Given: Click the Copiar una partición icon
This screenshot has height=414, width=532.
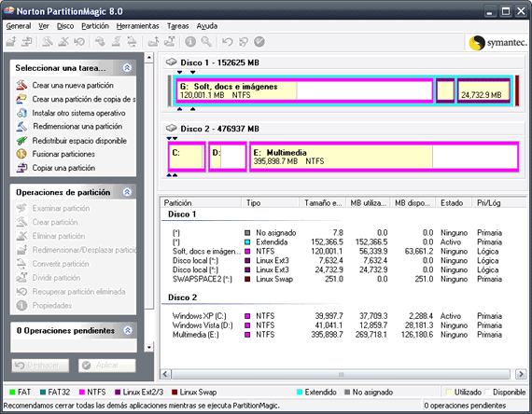Looking at the screenshot, I should [x=21, y=168].
